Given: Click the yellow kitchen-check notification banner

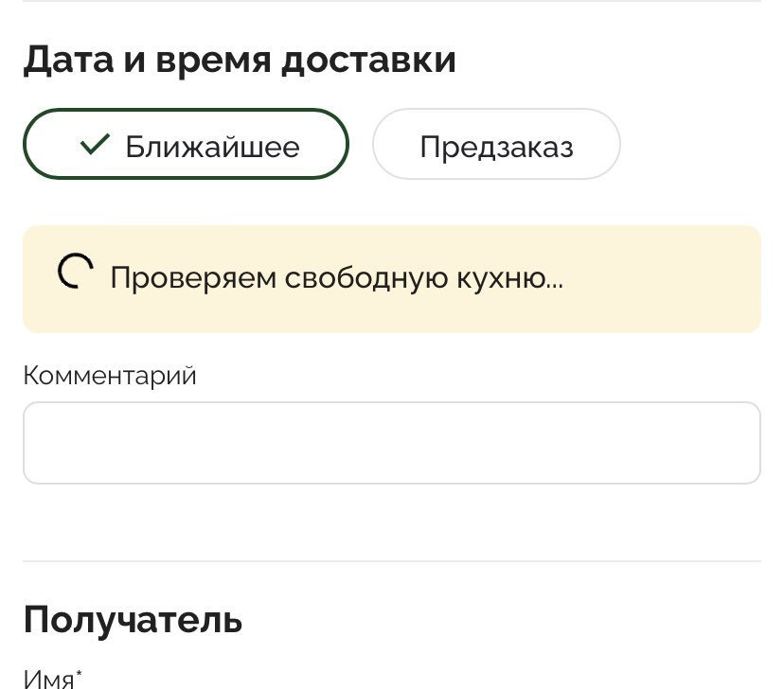Looking at the screenshot, I should click(x=392, y=279).
